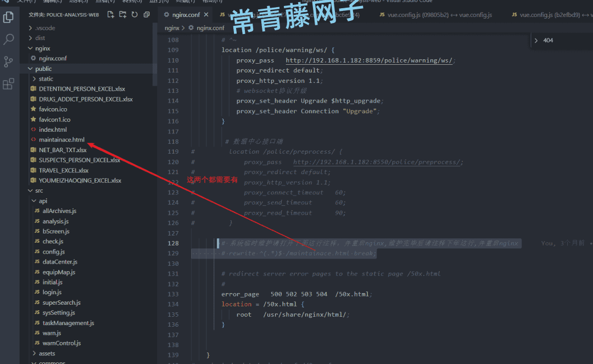This screenshot has height=364, width=593.
Task: Open superSearch.js file
Action: point(61,303)
